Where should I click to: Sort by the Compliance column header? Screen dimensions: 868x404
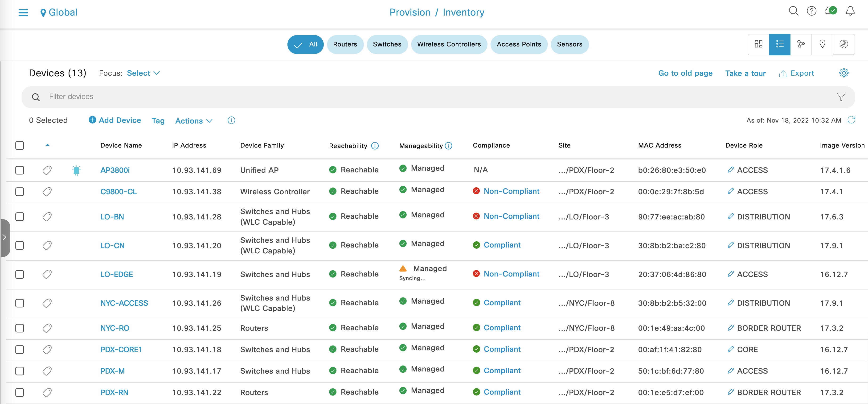pyautogui.click(x=491, y=145)
